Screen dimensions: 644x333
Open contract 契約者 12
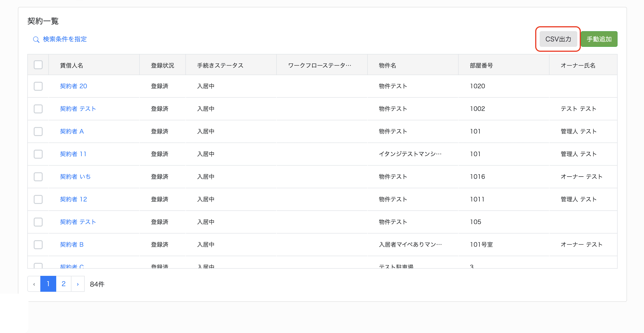pos(74,199)
